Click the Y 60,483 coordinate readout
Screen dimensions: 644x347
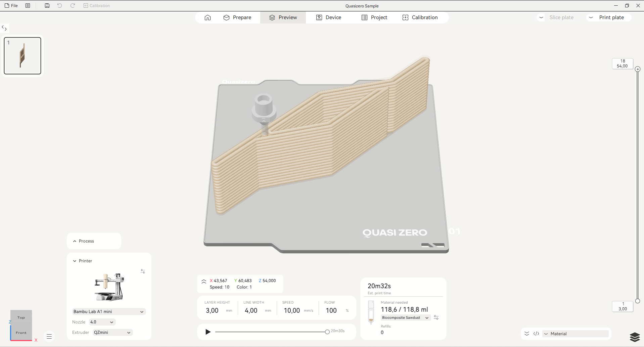pos(243,281)
